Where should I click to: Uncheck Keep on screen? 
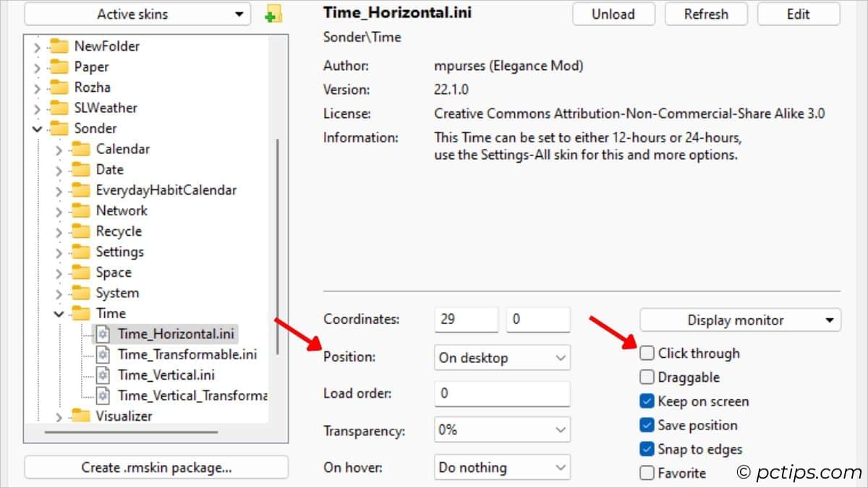(646, 401)
